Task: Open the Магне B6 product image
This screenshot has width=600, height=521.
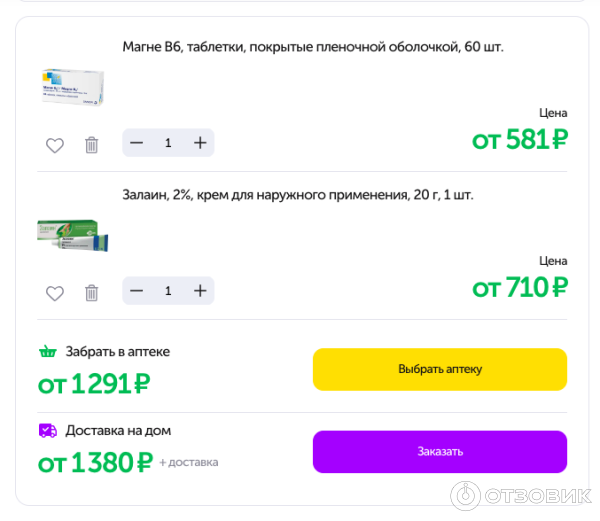Action: pyautogui.click(x=73, y=87)
